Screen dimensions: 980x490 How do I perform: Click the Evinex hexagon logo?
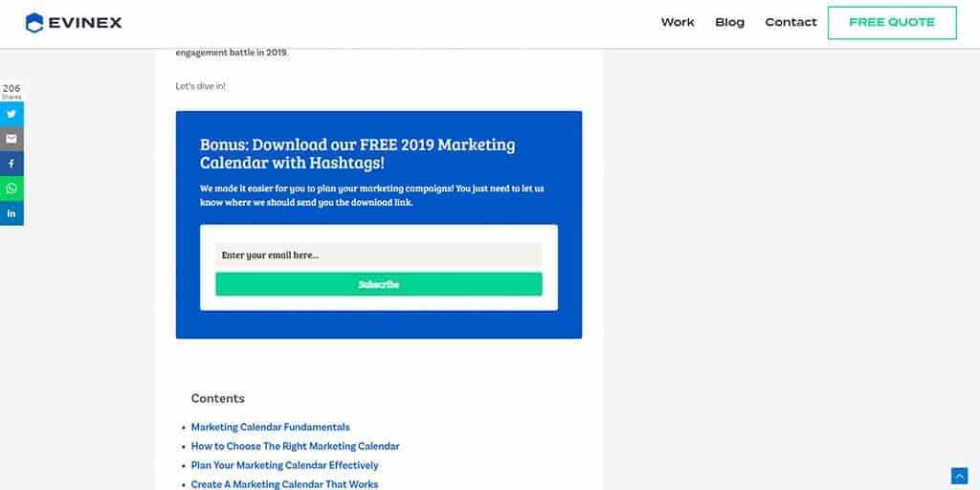34,23
